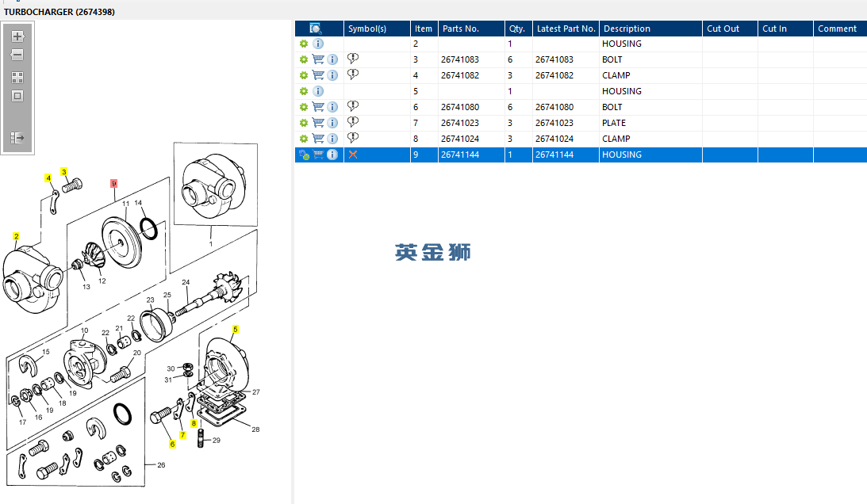Screen dimensions: 867x504
Task: Click the list export arrow icon
Action: (17, 138)
